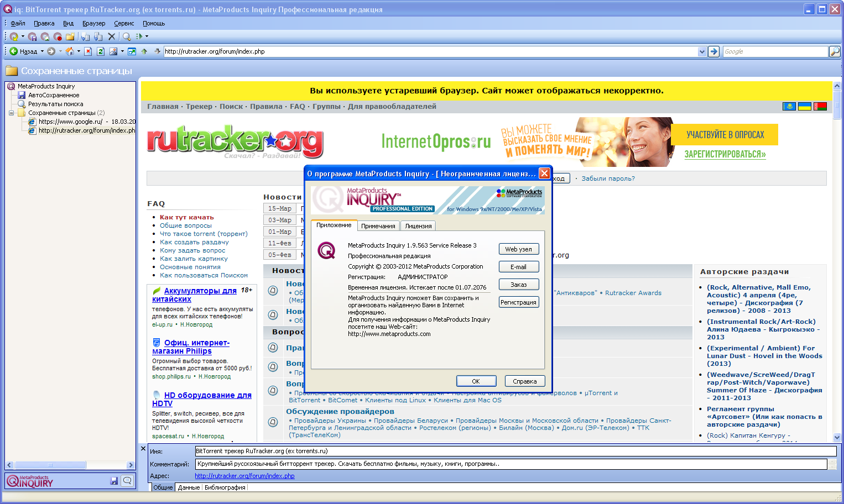Open search with the magnifier toolbar icon
The width and height of the screenshot is (844, 504).
pyautogui.click(x=127, y=36)
